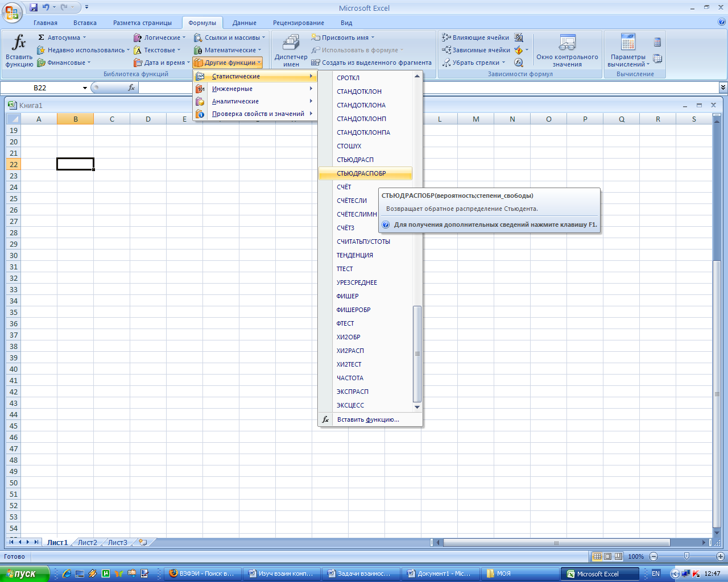Image resolution: width=728 pixels, height=582 pixels.
Task: Click the Office button
Action: [12, 12]
